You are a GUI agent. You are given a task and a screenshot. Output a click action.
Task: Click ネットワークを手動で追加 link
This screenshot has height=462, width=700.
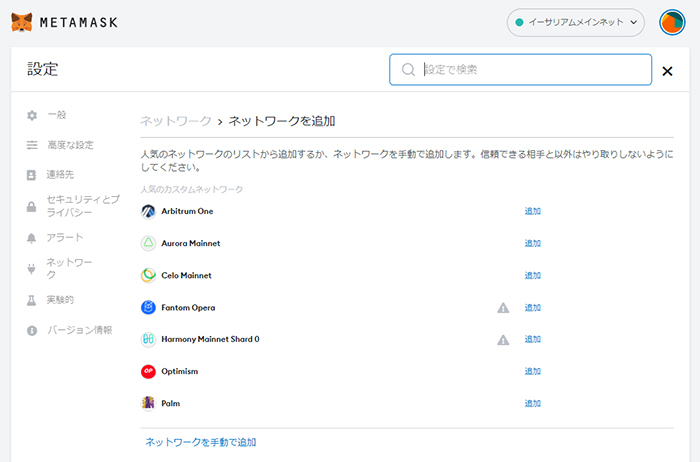tap(201, 442)
